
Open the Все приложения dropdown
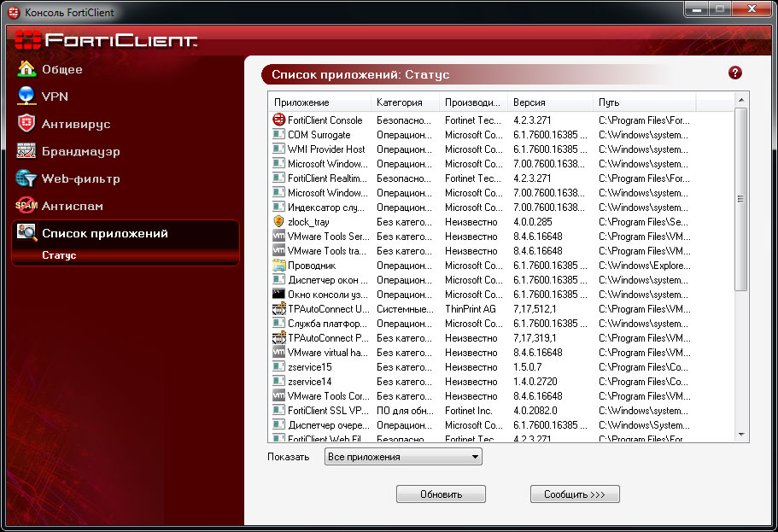coord(403,457)
